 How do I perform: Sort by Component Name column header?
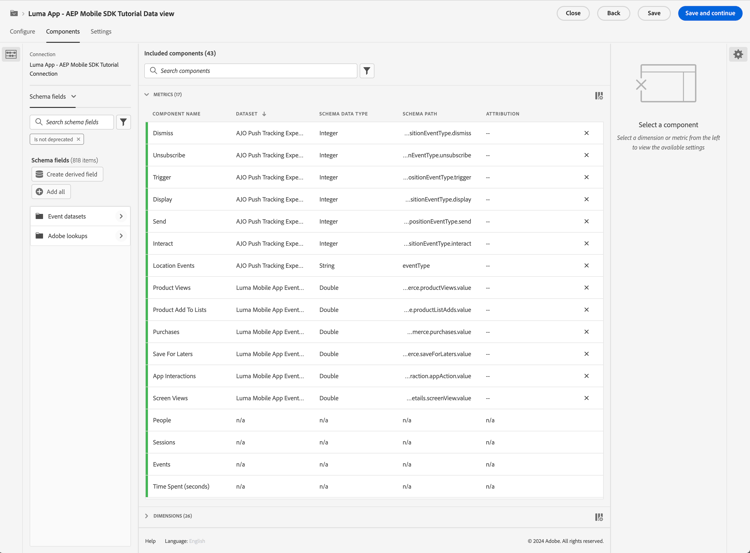(176, 114)
